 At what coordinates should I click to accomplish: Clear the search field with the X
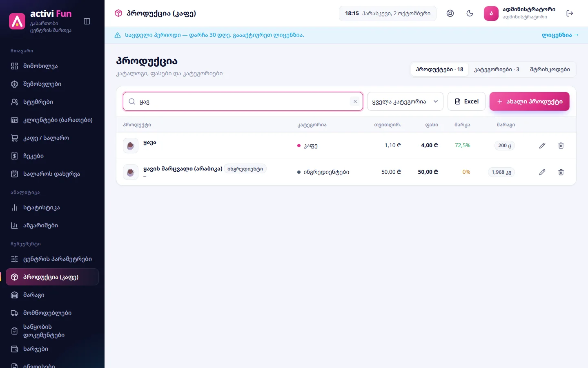(x=355, y=101)
